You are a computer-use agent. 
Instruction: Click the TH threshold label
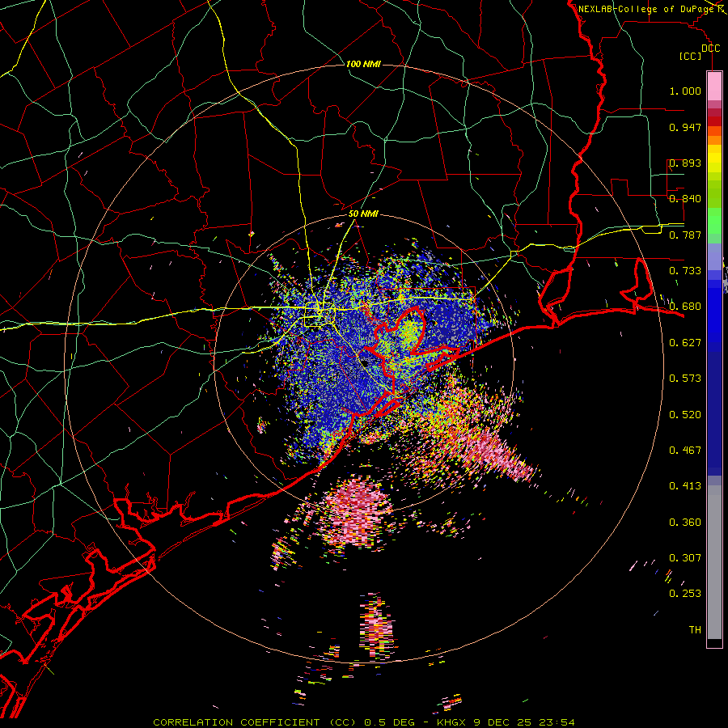[x=695, y=630]
